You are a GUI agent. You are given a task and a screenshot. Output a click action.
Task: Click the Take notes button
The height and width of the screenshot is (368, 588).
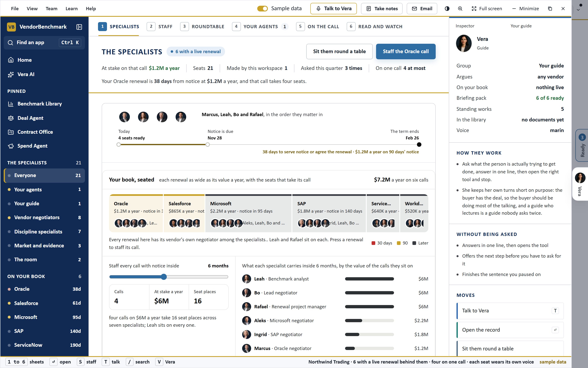382,9
